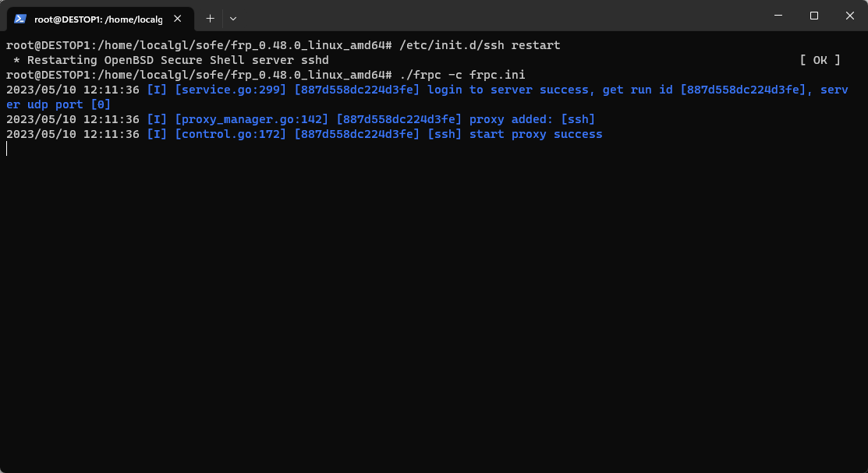Close the root@DESTOP1 tab
The width and height of the screenshot is (868, 473).
(177, 17)
